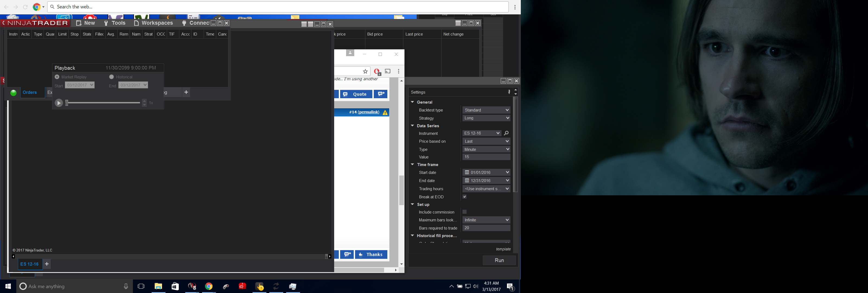The width and height of the screenshot is (868, 293).
Task: Open the Windows Store taskbar icon
Action: tap(175, 286)
